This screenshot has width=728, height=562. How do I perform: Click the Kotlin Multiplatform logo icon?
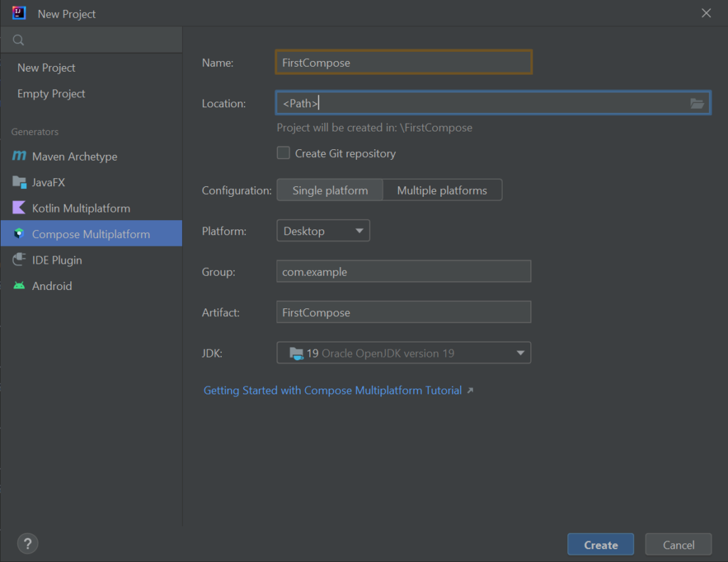coord(19,207)
